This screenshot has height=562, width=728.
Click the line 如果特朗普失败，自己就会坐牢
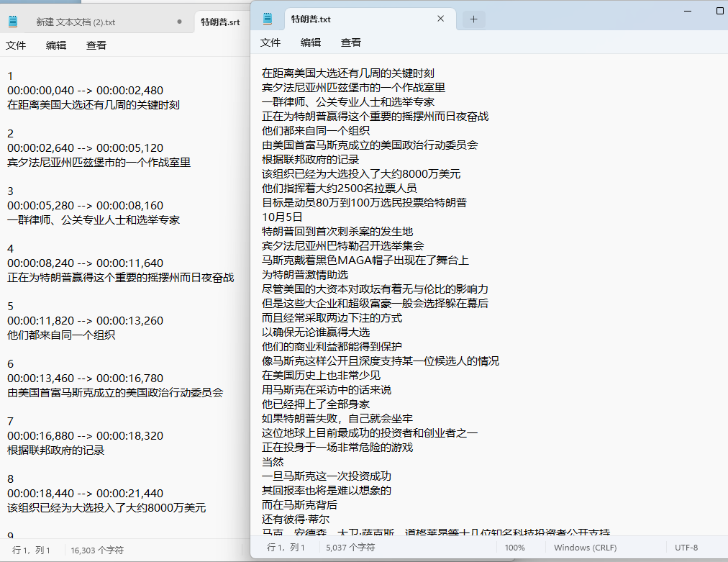point(337,419)
